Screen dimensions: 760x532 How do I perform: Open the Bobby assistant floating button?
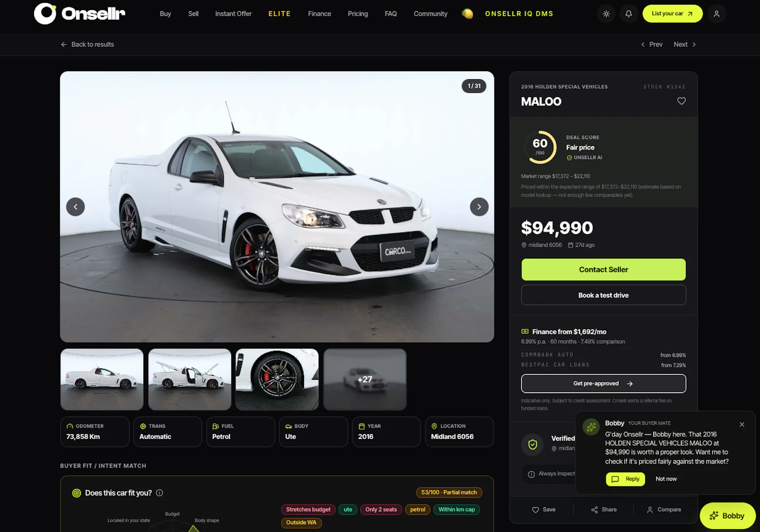[727, 516]
